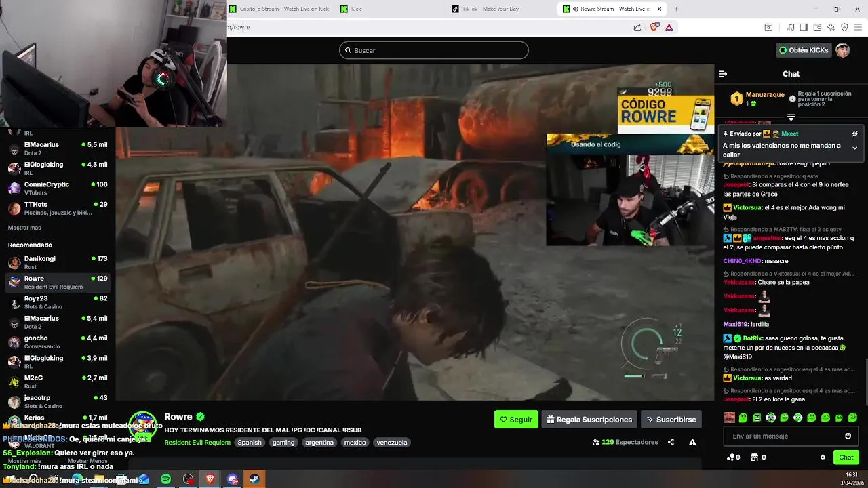Click the channel points bubbles icon

(x=730, y=457)
